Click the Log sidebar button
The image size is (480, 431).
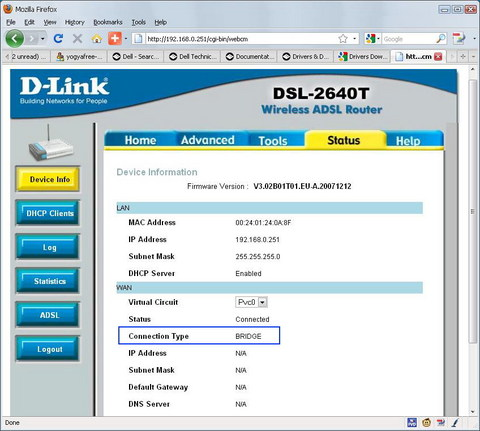point(48,247)
